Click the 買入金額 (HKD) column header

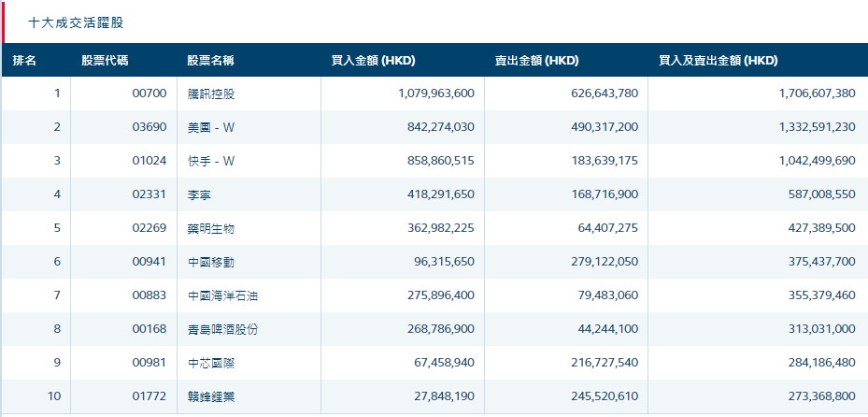click(373, 61)
